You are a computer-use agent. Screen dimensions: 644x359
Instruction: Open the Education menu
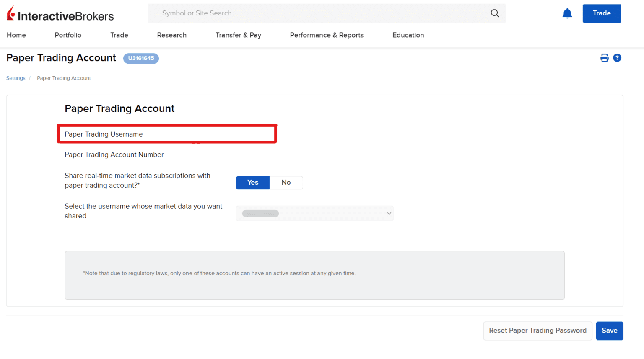click(x=408, y=35)
